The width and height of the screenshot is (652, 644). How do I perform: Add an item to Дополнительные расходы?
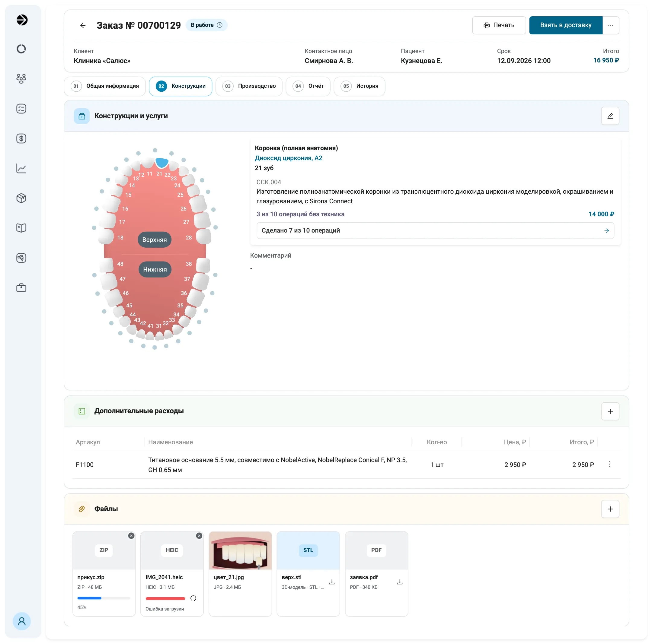(610, 411)
